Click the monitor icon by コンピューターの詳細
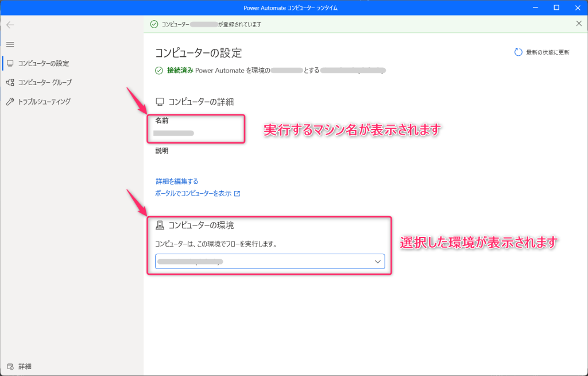 click(x=160, y=102)
